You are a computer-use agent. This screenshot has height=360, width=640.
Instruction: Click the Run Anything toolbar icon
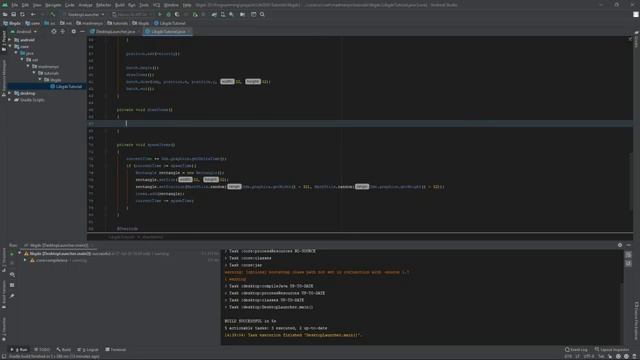(x=242, y=14)
